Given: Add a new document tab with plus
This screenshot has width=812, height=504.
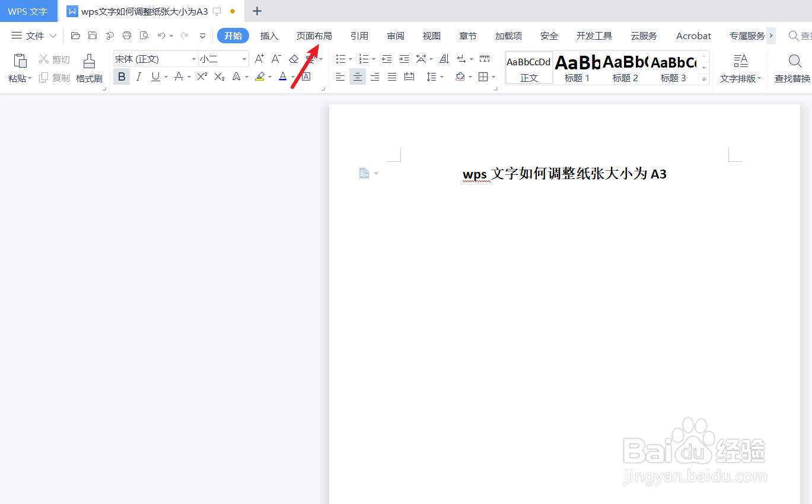Looking at the screenshot, I should pyautogui.click(x=257, y=11).
